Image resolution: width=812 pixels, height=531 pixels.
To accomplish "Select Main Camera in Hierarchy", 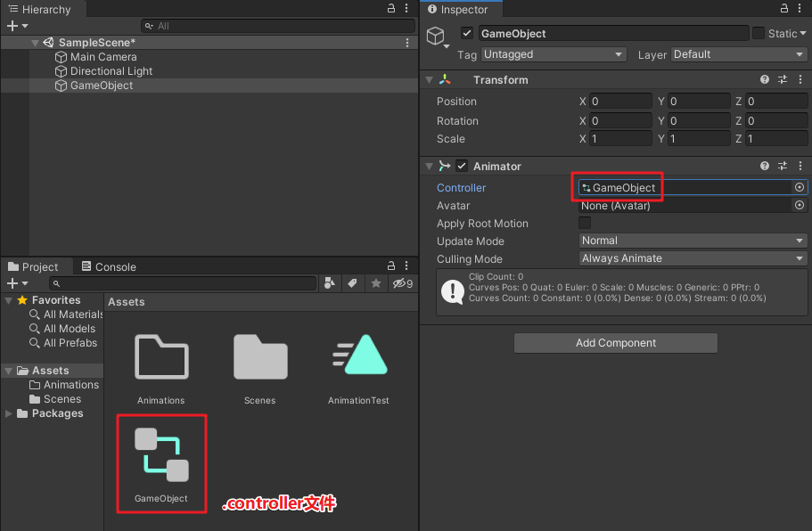I will click(x=103, y=57).
